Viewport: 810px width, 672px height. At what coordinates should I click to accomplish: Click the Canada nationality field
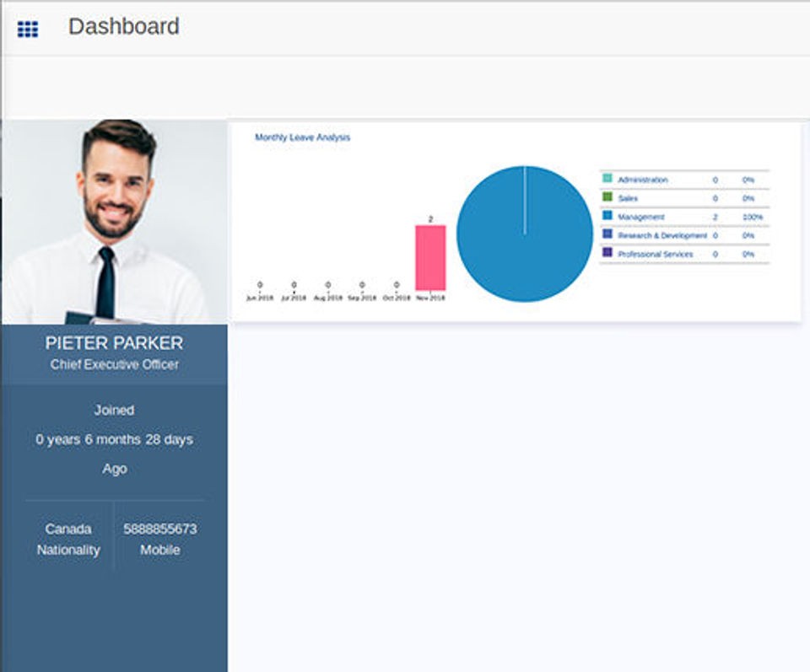[x=68, y=529]
